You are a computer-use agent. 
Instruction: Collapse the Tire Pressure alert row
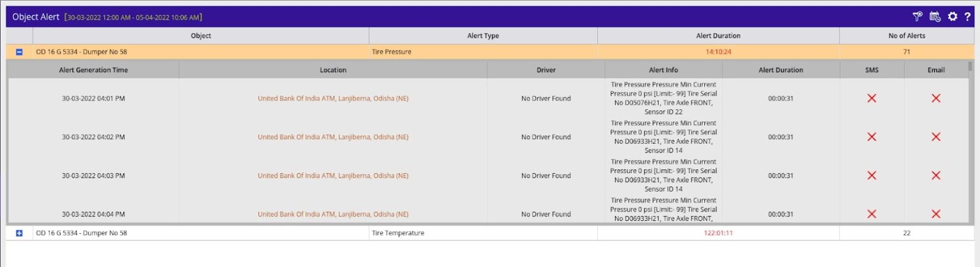pyautogui.click(x=19, y=52)
